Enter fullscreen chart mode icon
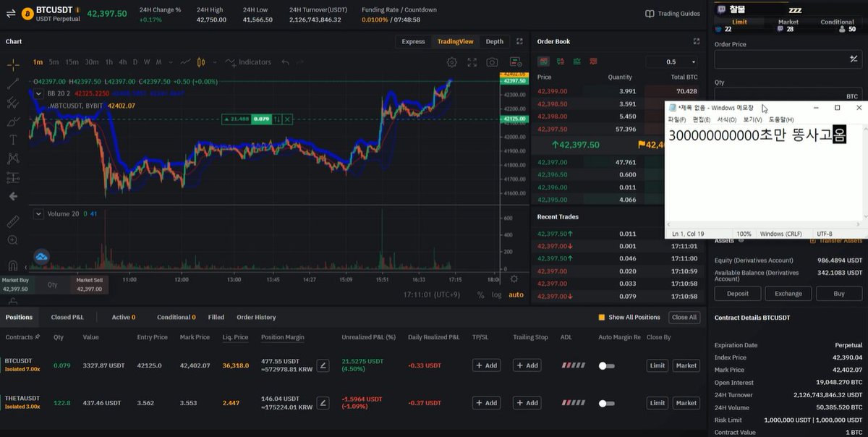This screenshot has height=437, width=868. point(472,62)
